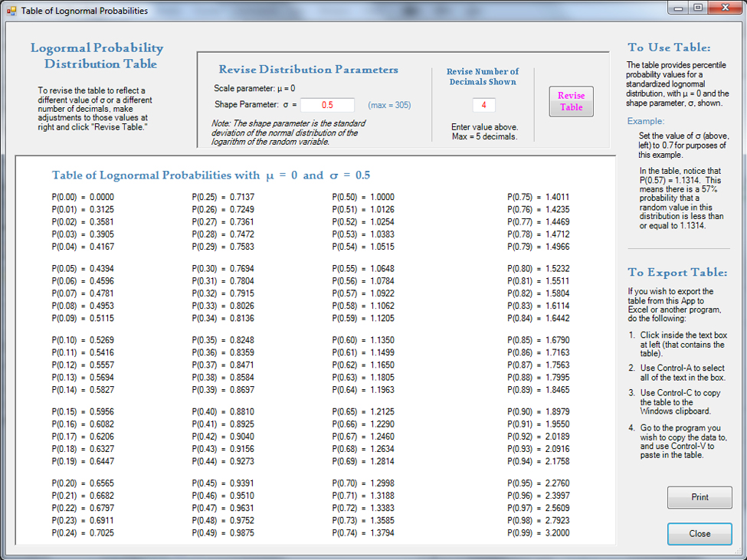Close the window using the red X
The height and width of the screenshot is (560, 747).
click(x=725, y=8)
